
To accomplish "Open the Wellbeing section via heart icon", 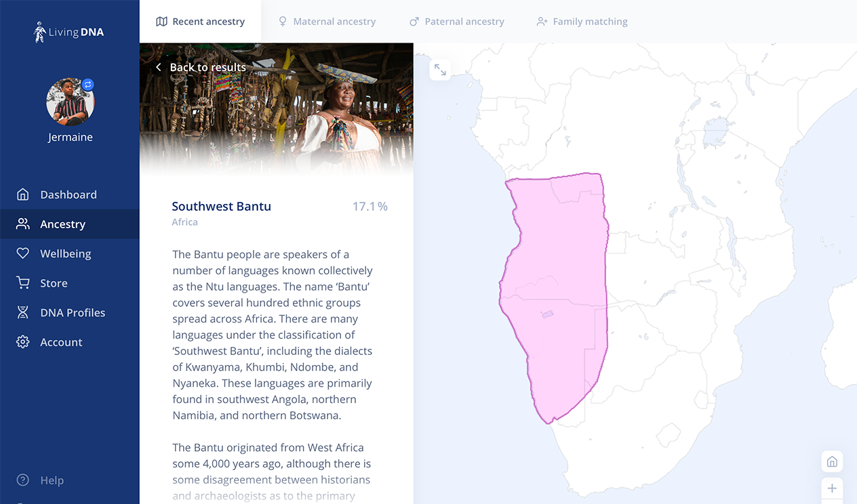I will (23, 253).
